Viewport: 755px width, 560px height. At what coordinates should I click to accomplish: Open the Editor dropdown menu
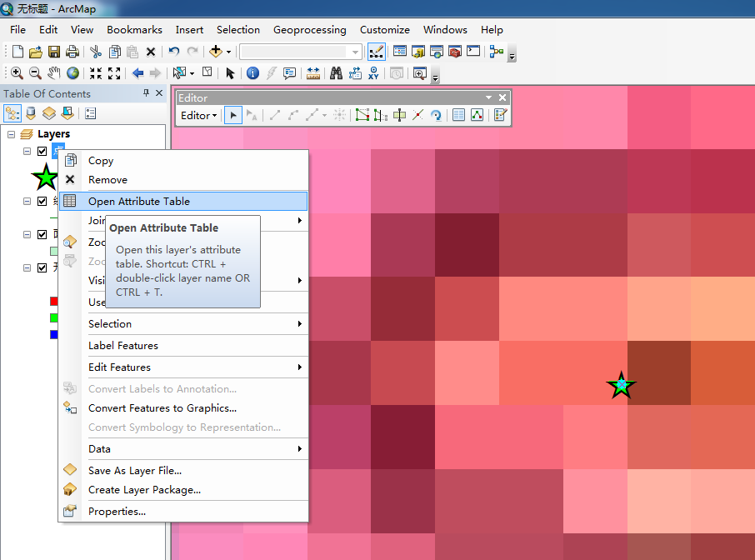[x=198, y=116]
